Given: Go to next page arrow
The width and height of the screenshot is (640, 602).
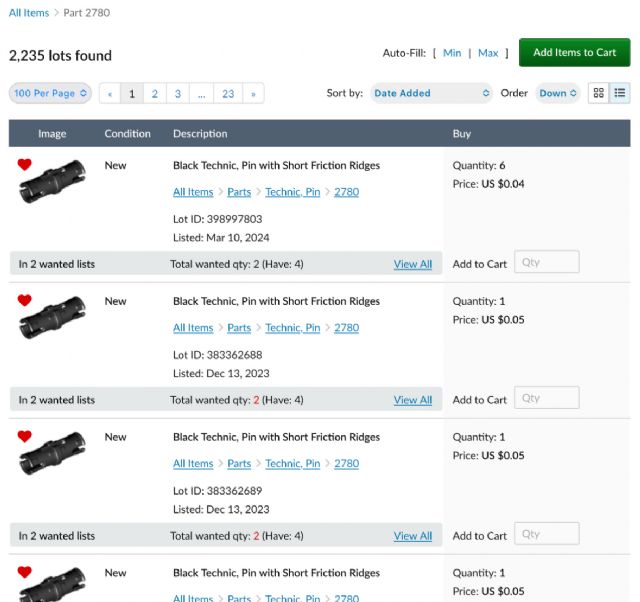Looking at the screenshot, I should tap(253, 94).
